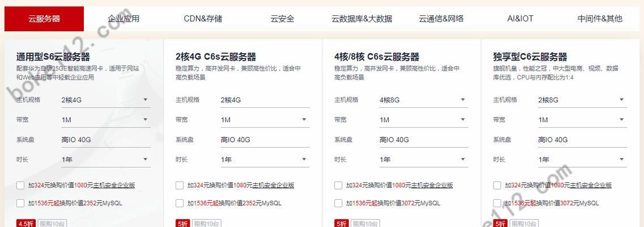The width and height of the screenshot is (644, 227).
Task: Click 系统盘 高IO 40G field in 通用型S6 card
Action: (x=106, y=140)
